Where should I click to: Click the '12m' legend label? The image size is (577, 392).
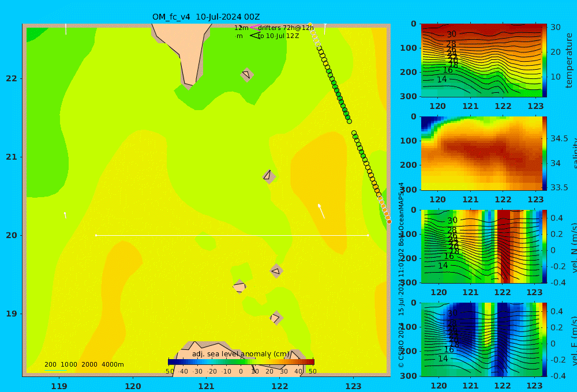click(241, 28)
